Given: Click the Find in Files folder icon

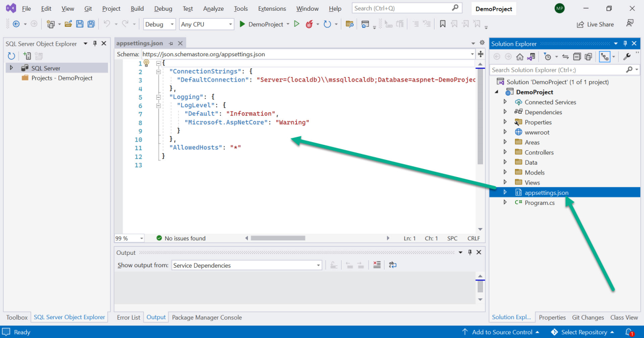Looking at the screenshot, I should 349,24.
